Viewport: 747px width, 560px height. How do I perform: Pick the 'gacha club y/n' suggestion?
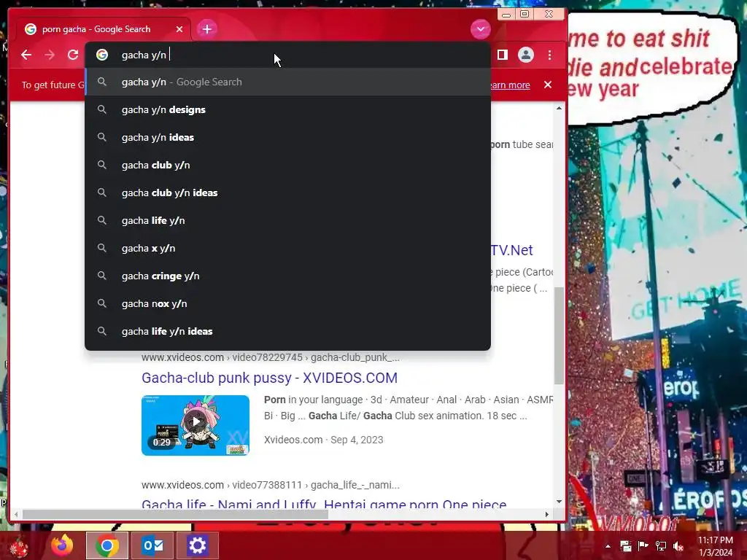287,165
